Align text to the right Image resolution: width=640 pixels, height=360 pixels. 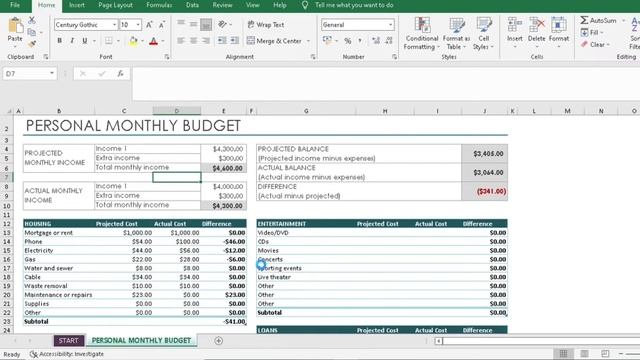point(206,41)
